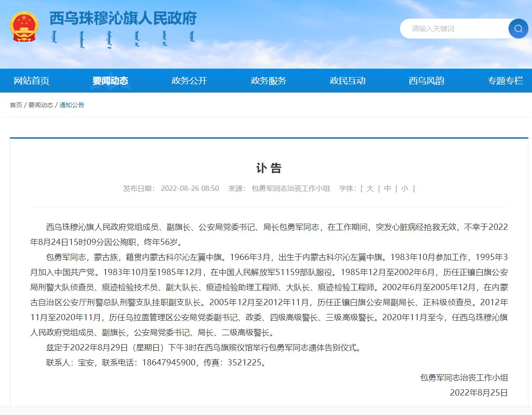Screen dimensions: 532x415
Task: Open the 政务公开 menu item
Action: coord(189,81)
